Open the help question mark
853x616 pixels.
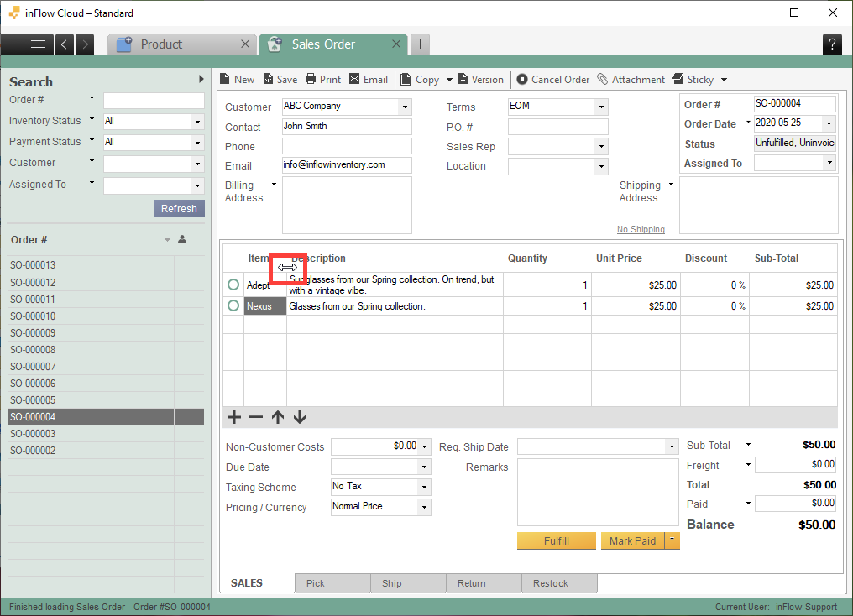(x=832, y=44)
